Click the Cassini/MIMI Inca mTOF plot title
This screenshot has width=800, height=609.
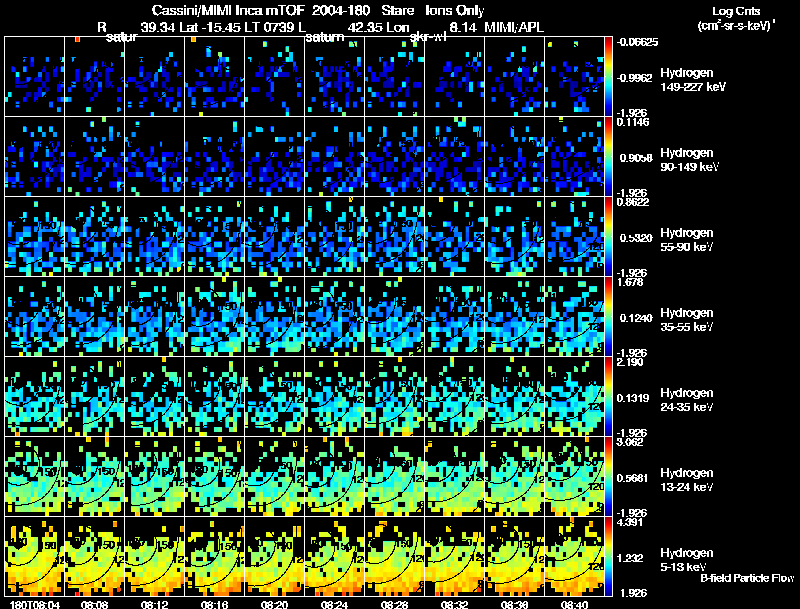click(318, 10)
